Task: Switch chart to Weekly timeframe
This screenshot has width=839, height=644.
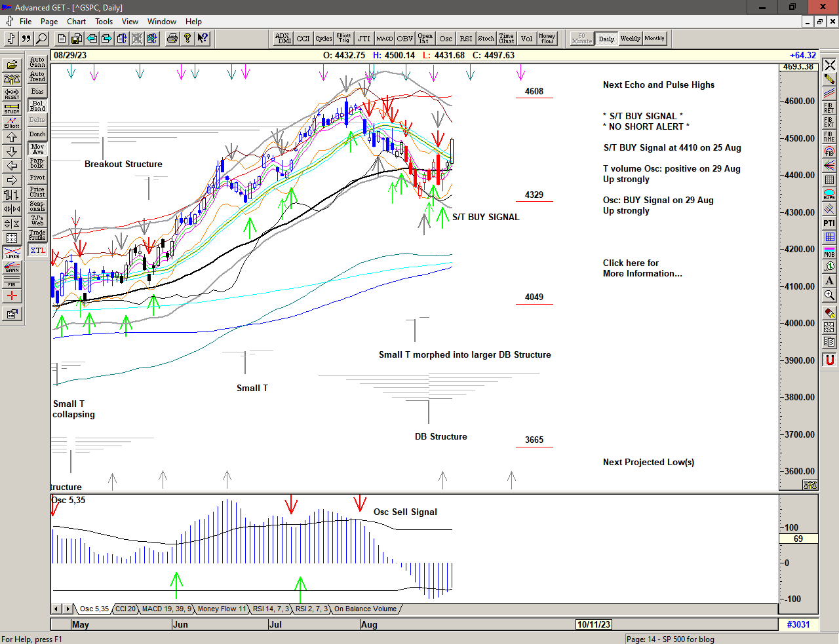Action: point(630,39)
